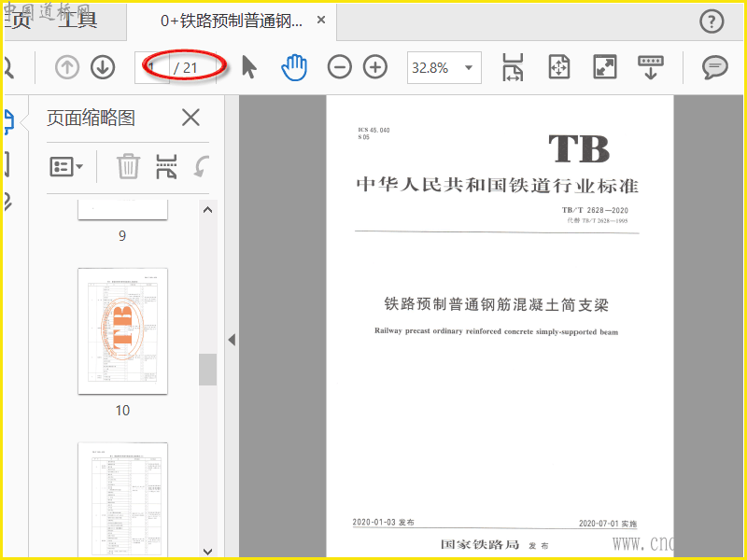Click thumbnail scrollbar down arrow
747x560 pixels.
click(207, 552)
